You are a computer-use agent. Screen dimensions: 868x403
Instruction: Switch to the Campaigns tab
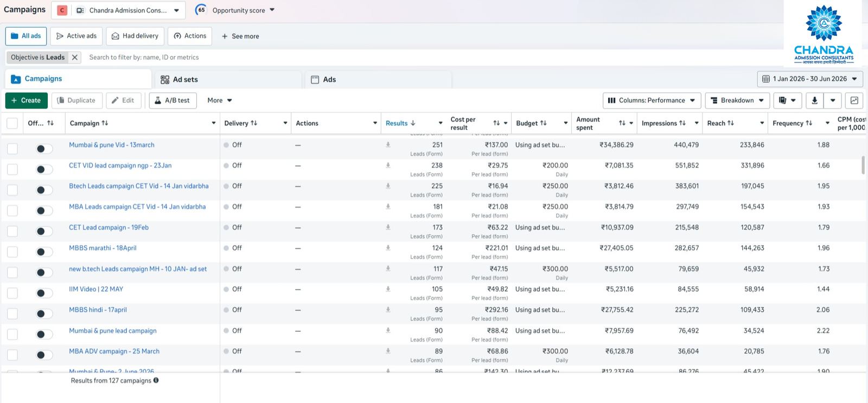(x=79, y=79)
